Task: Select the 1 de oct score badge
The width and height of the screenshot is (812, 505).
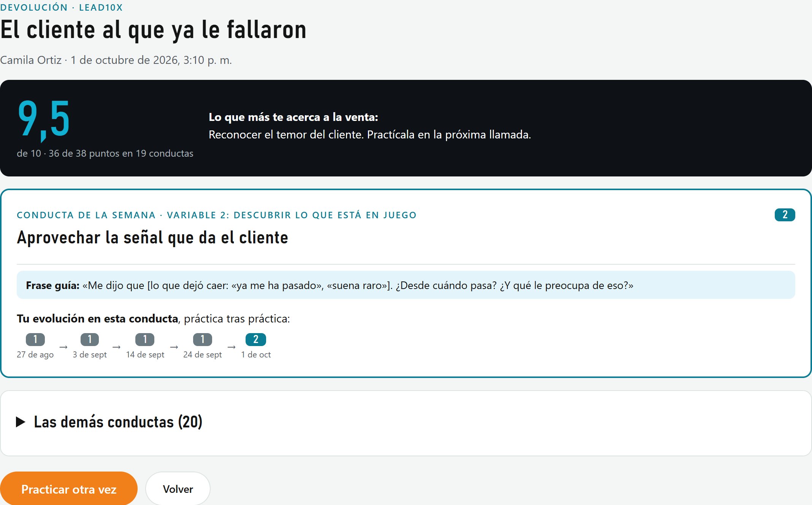Action: click(256, 339)
